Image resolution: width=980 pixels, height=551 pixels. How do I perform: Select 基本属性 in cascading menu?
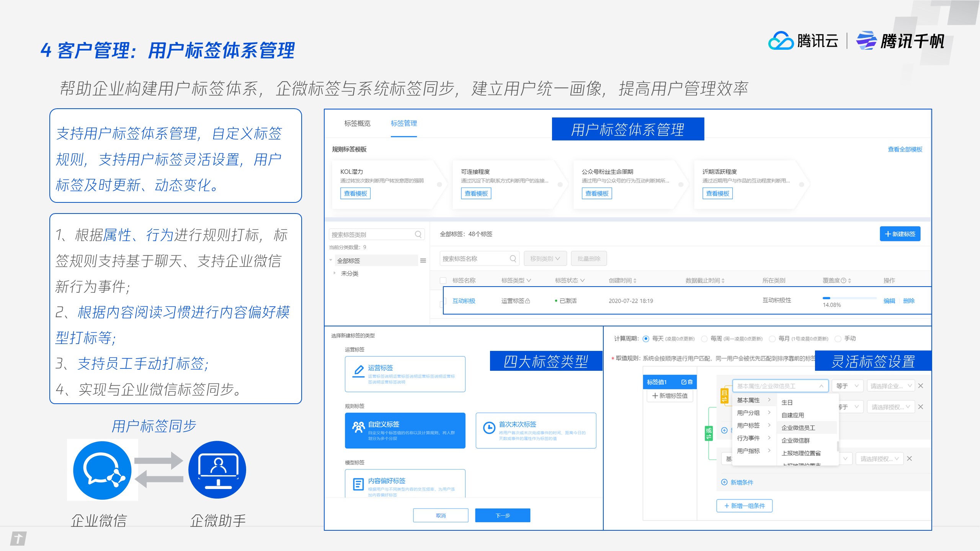pos(753,400)
